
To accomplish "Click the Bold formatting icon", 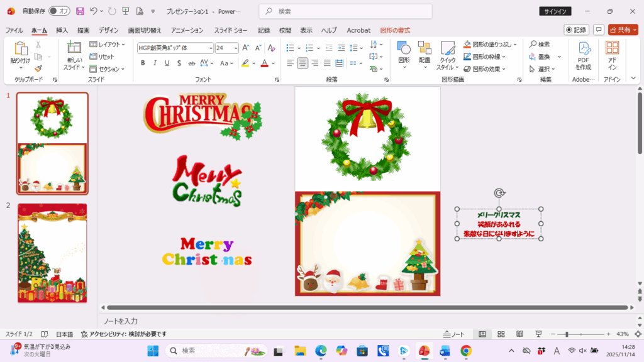I will pos(143,63).
